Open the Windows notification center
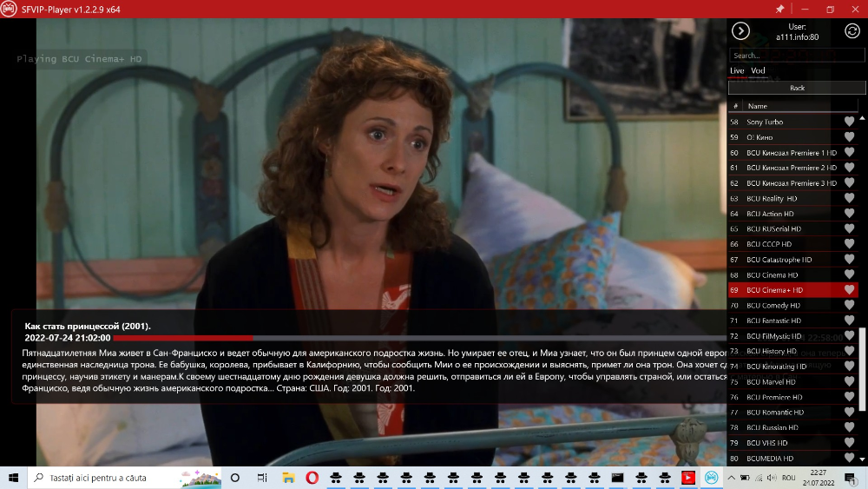The image size is (868, 489). (x=851, y=478)
